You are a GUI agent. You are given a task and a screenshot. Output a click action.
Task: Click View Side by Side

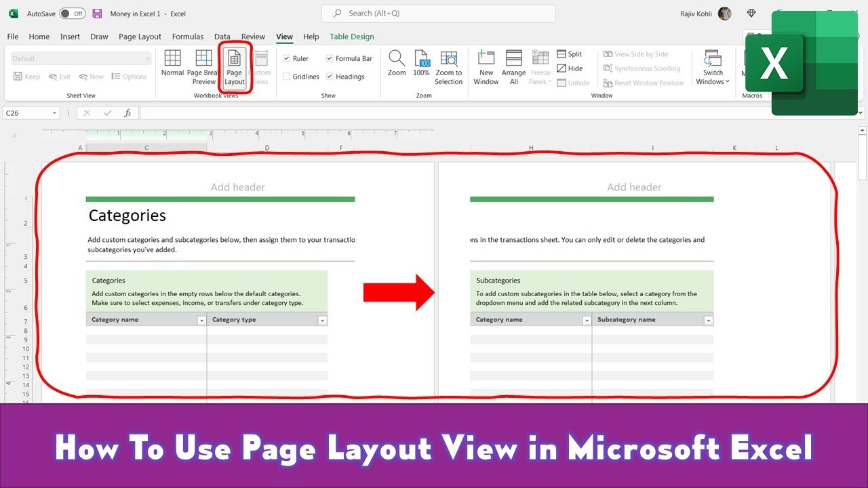(x=635, y=54)
